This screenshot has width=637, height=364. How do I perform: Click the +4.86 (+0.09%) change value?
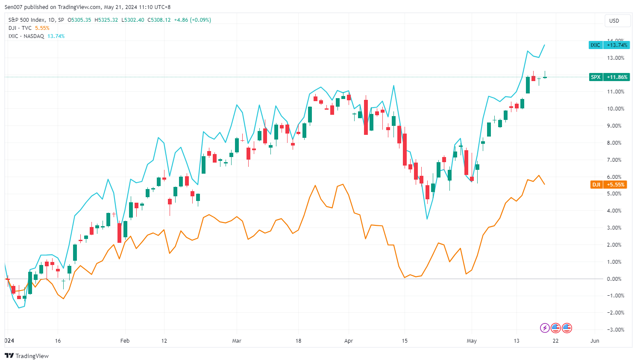[x=192, y=20]
